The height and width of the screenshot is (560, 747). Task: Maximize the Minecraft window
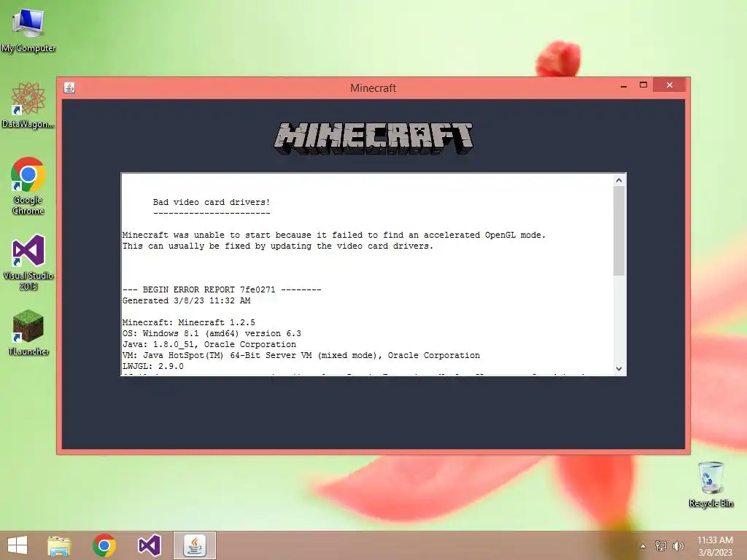(x=643, y=85)
